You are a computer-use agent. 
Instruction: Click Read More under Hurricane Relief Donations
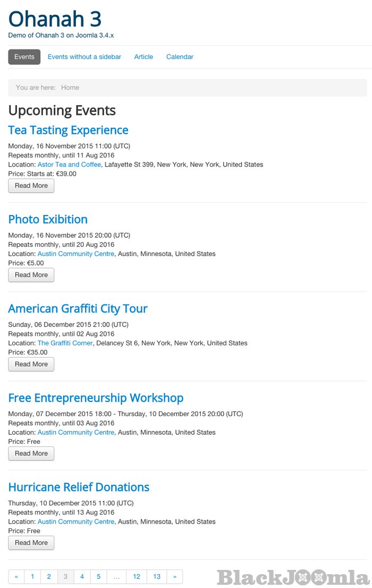pyautogui.click(x=31, y=543)
